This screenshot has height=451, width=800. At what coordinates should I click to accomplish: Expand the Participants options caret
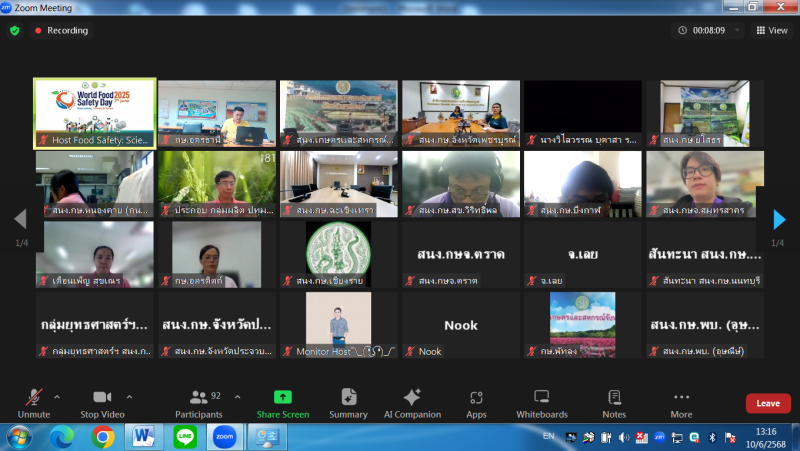(x=237, y=397)
